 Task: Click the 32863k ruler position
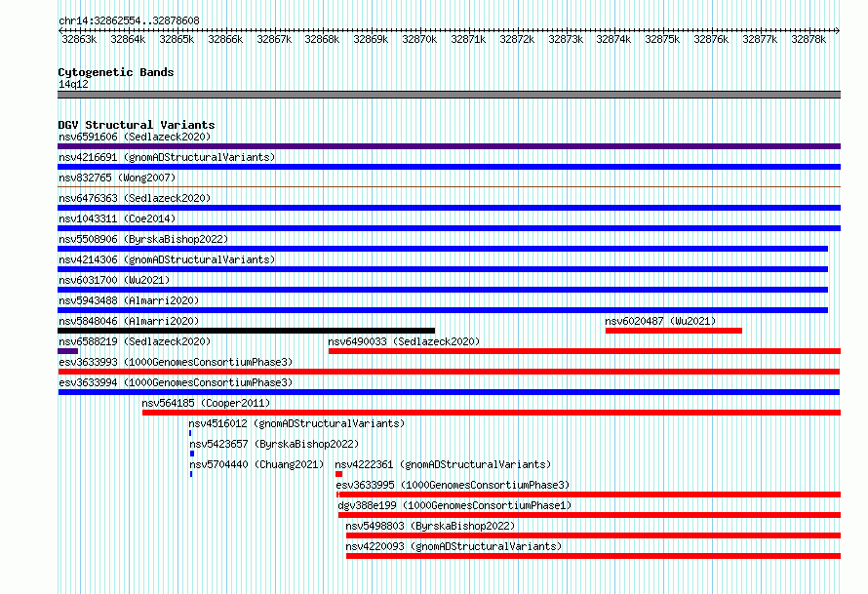pos(79,39)
